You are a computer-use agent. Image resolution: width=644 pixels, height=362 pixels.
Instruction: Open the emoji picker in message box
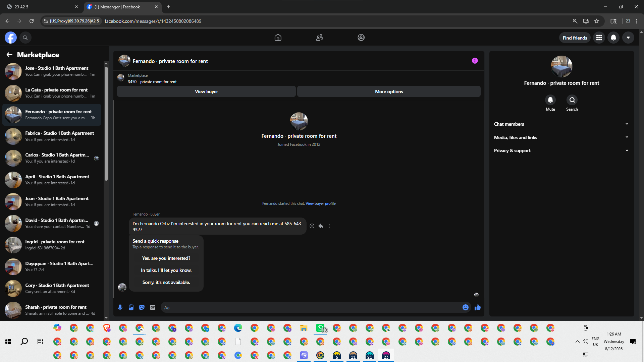pos(466,307)
